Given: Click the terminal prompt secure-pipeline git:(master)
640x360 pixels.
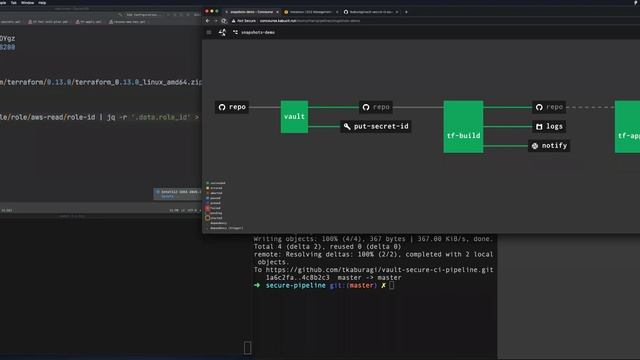Looking at the screenshot, I should (321, 285).
